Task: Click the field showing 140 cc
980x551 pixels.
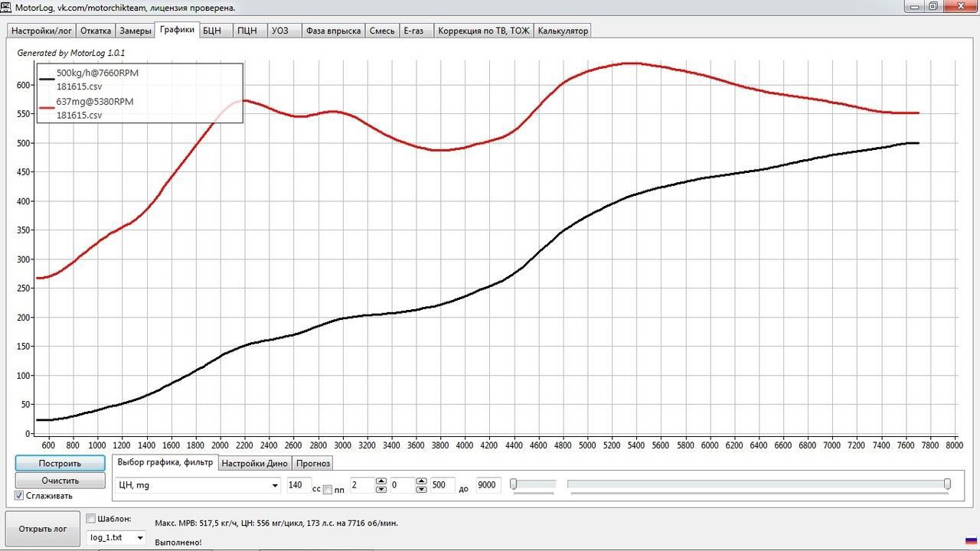Action: point(298,485)
